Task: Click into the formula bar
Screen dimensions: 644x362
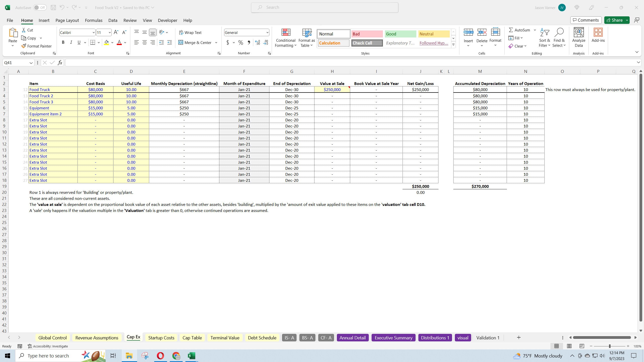Action: [x=351, y=63]
